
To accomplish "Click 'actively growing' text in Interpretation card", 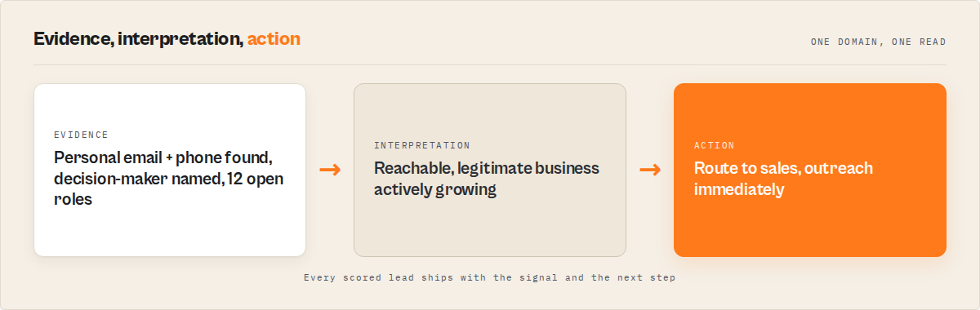I will (x=435, y=189).
